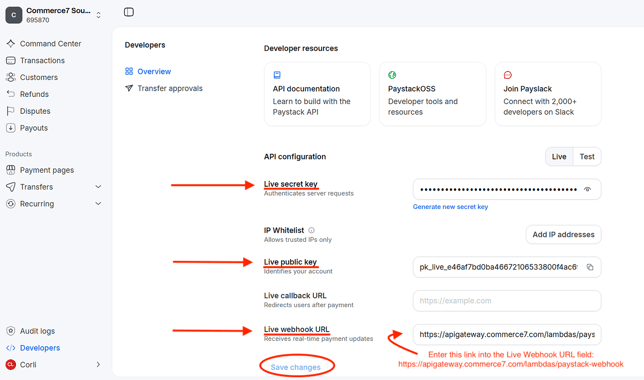Screen dimensions: 644x380
Task: Click Generate new secret key link
Action: point(450,207)
